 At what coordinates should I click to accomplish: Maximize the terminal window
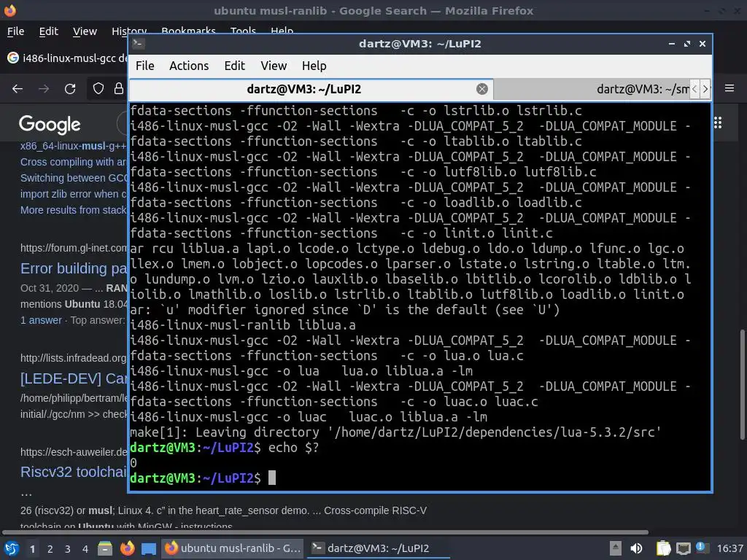point(687,44)
